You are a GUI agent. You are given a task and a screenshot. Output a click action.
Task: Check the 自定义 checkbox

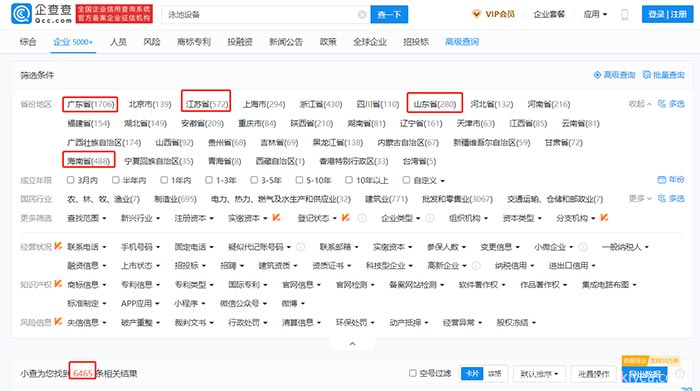(406, 180)
